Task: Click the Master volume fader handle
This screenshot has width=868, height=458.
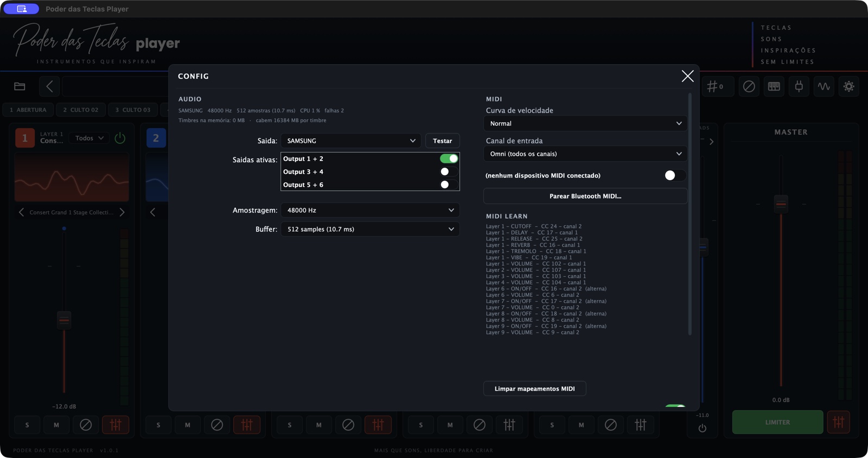Action: pos(781,204)
